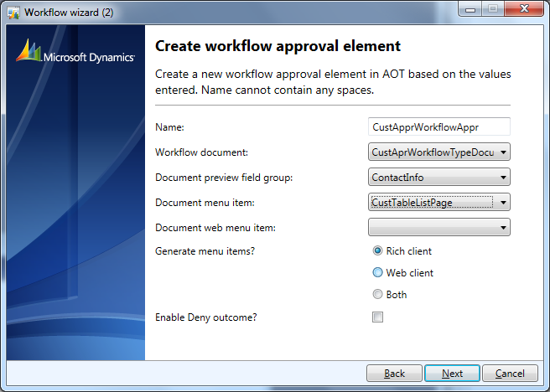Expand the Document preview field group dropdown

[x=439, y=178]
